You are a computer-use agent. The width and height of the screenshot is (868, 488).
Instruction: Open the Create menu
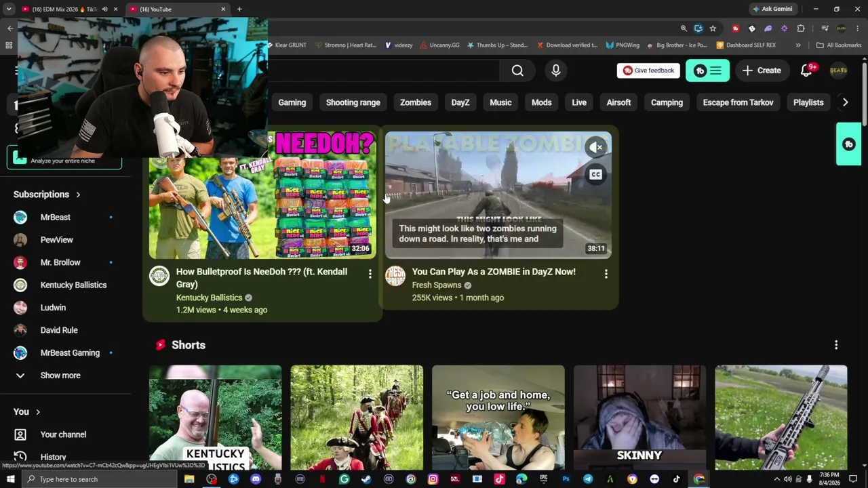coord(762,70)
